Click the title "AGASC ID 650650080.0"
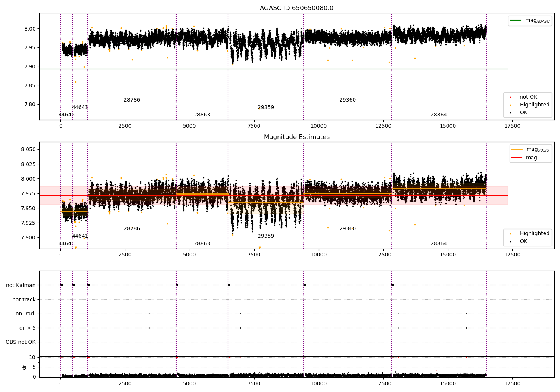The height and width of the screenshot is (392, 560). click(296, 8)
